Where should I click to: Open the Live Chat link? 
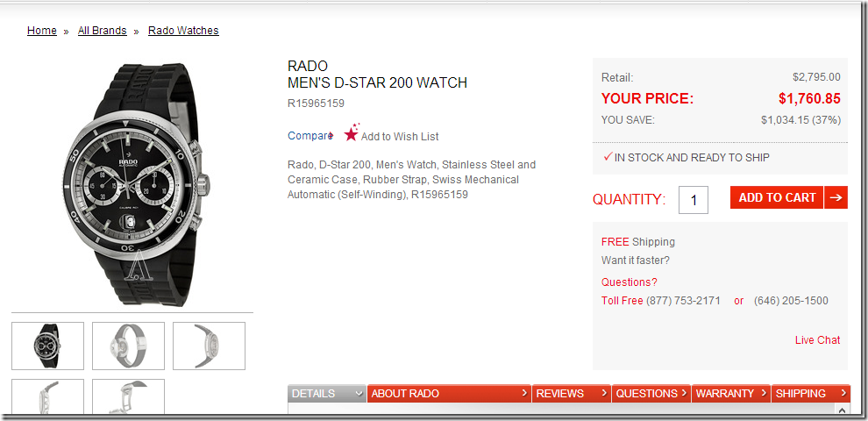[x=818, y=340]
